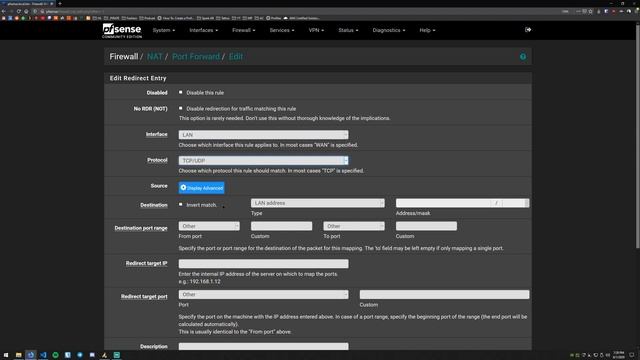This screenshot has width=640, height=360.
Task: Click the clock in system tray
Action: pos(619,355)
